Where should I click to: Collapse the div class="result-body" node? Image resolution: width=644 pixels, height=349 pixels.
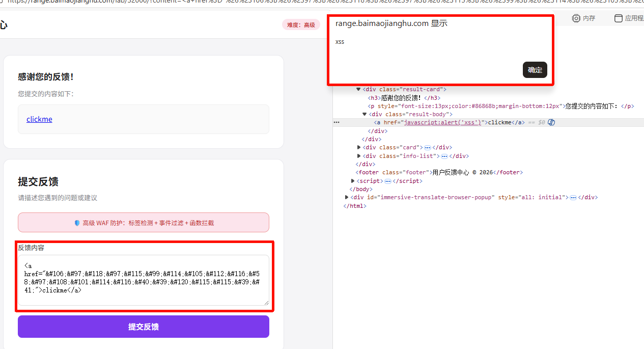pyautogui.click(x=365, y=114)
